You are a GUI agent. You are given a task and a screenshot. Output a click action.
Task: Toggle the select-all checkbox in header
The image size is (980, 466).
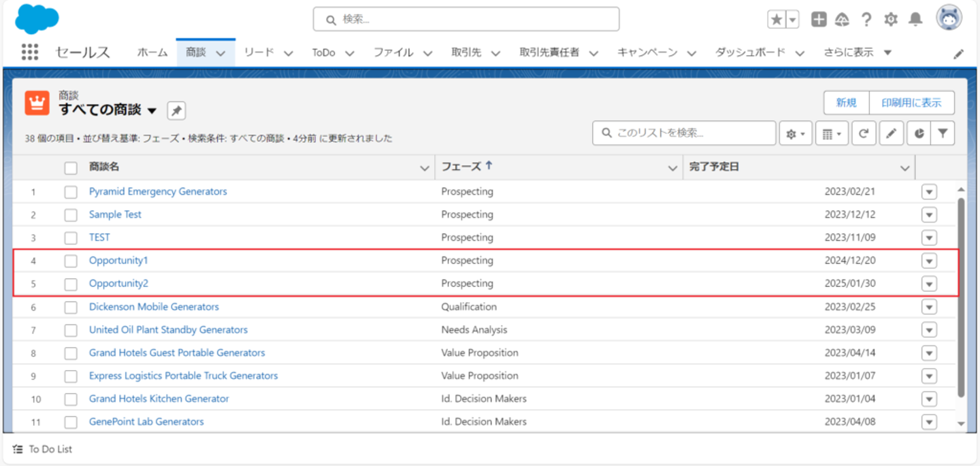71,168
